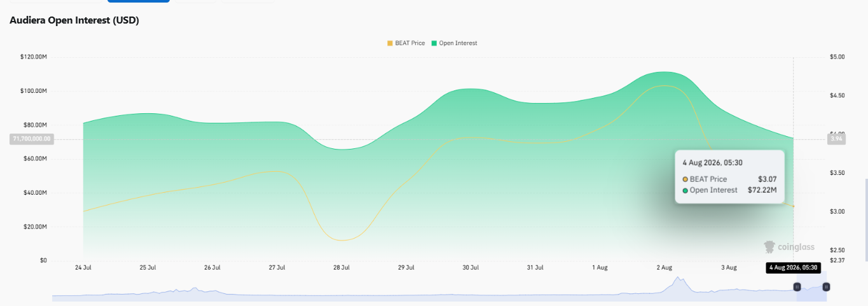This screenshot has height=306, width=868.
Task: Click the 29 Jul date label
Action: pos(406,268)
